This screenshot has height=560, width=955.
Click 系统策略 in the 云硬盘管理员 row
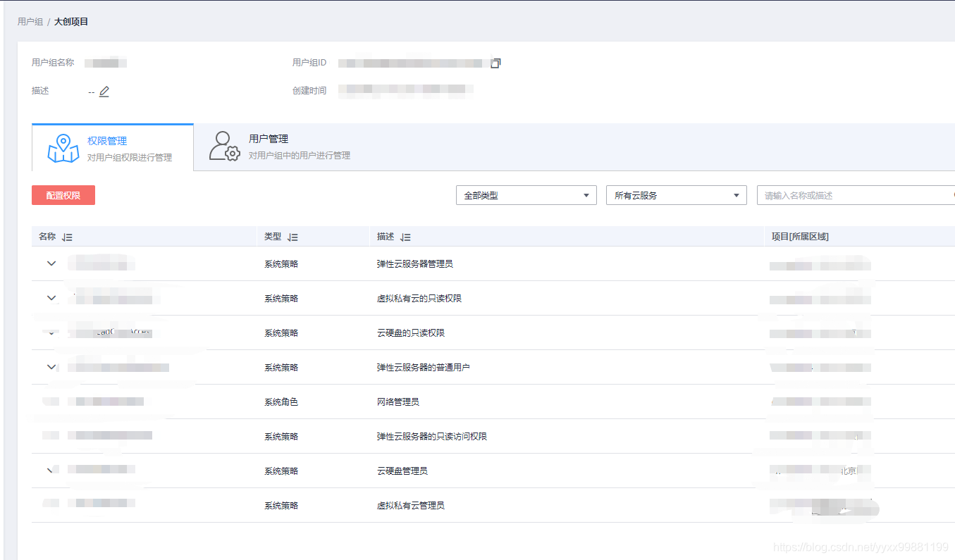click(281, 471)
